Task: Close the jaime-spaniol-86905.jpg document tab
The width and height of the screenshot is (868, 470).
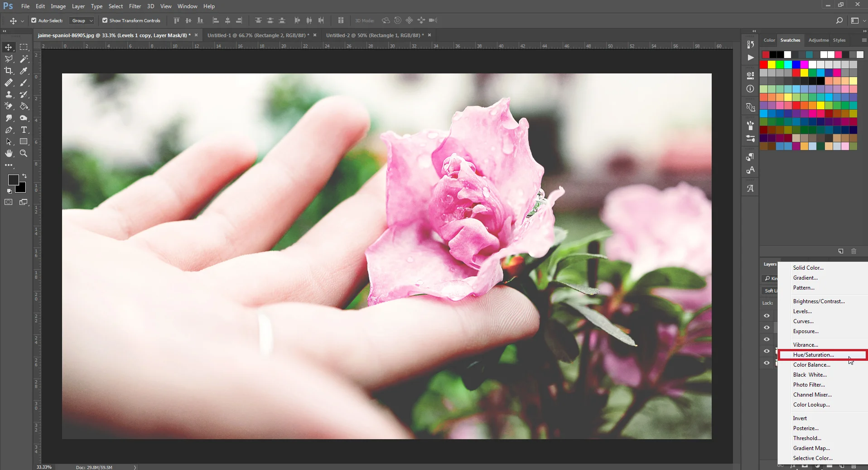Action: [196, 35]
